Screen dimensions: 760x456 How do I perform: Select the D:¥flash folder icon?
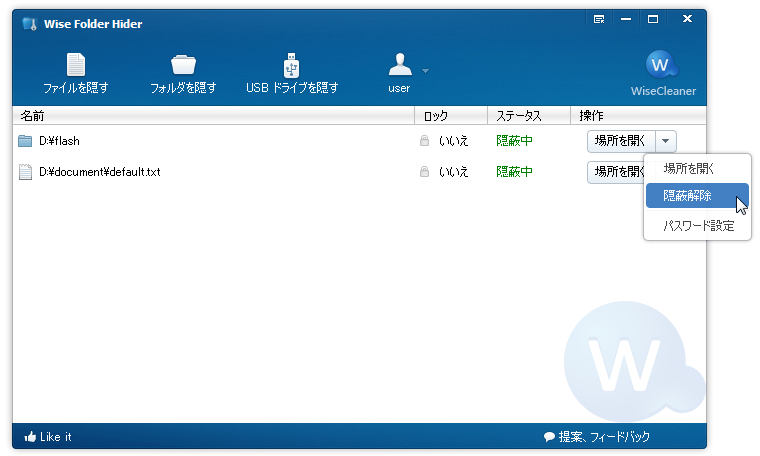pyautogui.click(x=25, y=141)
